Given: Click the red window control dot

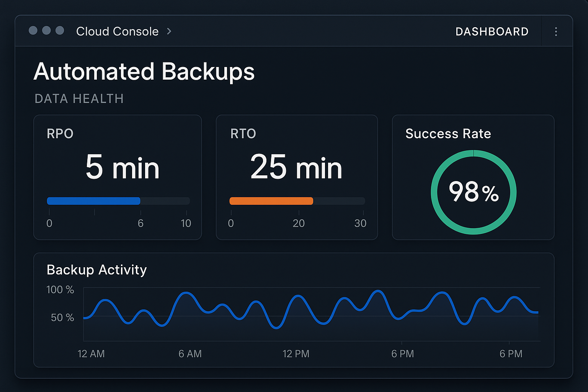Looking at the screenshot, I should [x=33, y=31].
